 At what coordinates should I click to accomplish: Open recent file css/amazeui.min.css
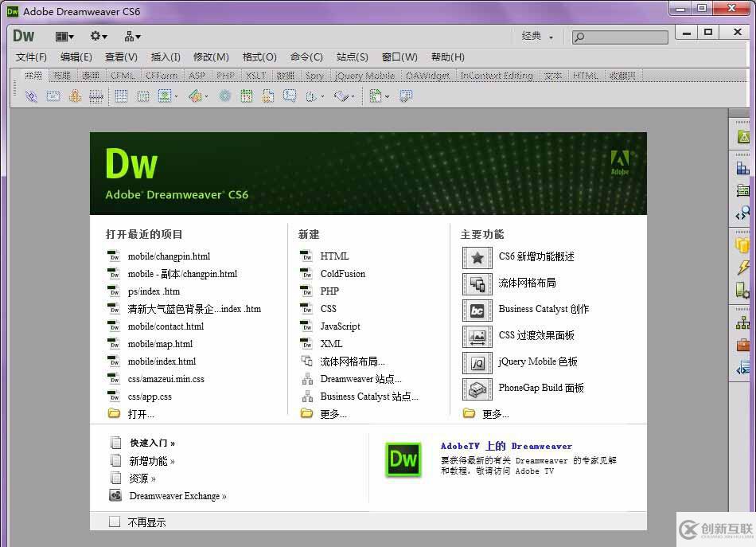166,379
